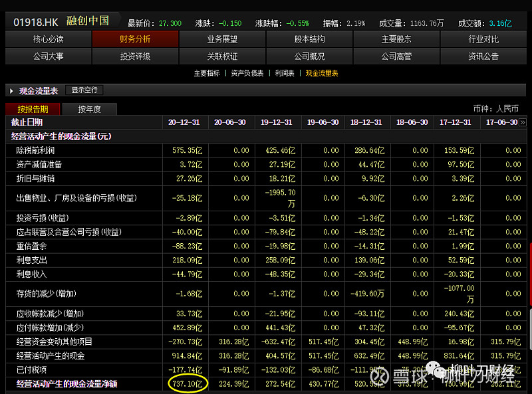Click the 融创中国 stock name

tap(88, 21)
